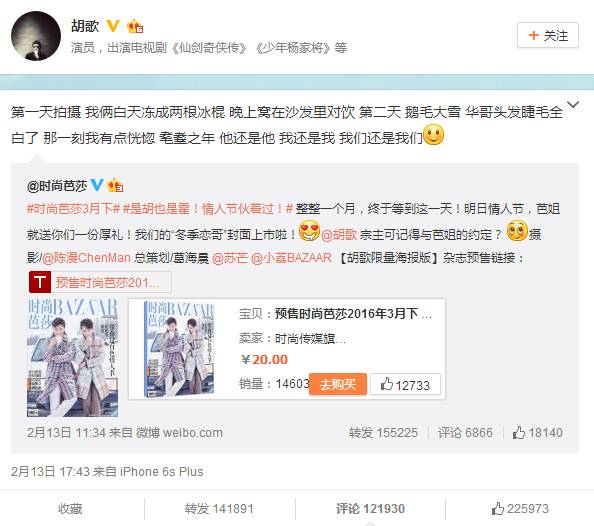Open the 转发 141891 repost tab
Viewport: 594px width, 526px height.
click(x=219, y=509)
